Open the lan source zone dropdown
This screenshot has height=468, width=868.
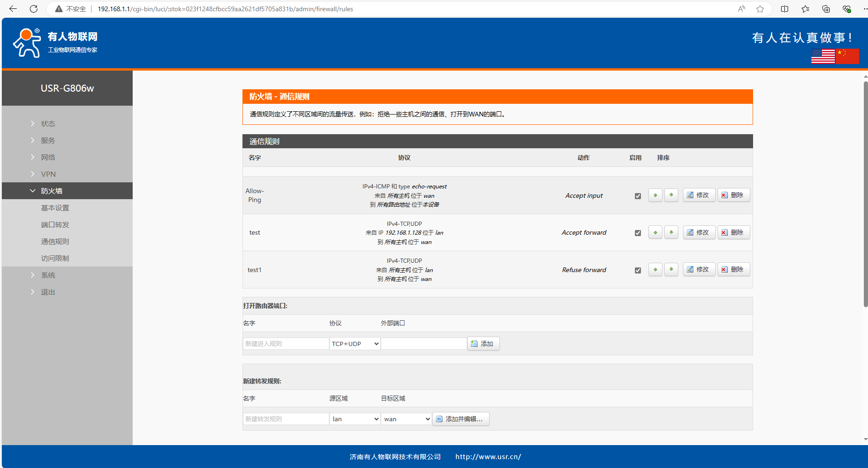355,419
